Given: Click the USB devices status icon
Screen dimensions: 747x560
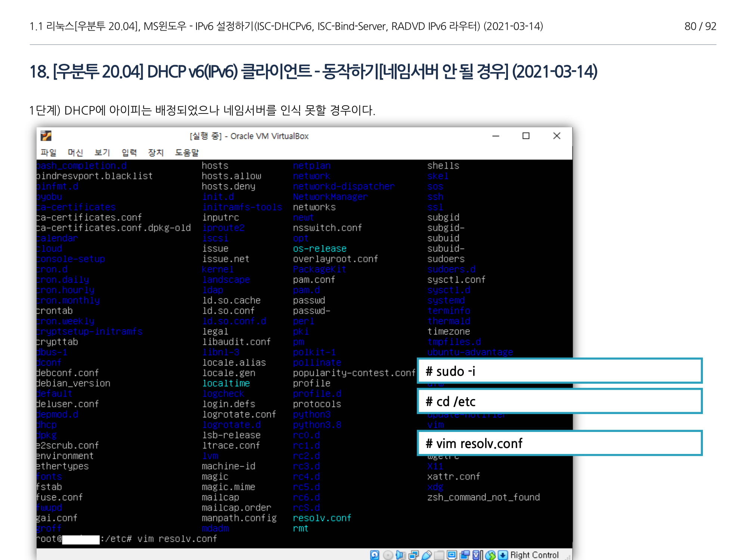Looking at the screenshot, I should (427, 555).
